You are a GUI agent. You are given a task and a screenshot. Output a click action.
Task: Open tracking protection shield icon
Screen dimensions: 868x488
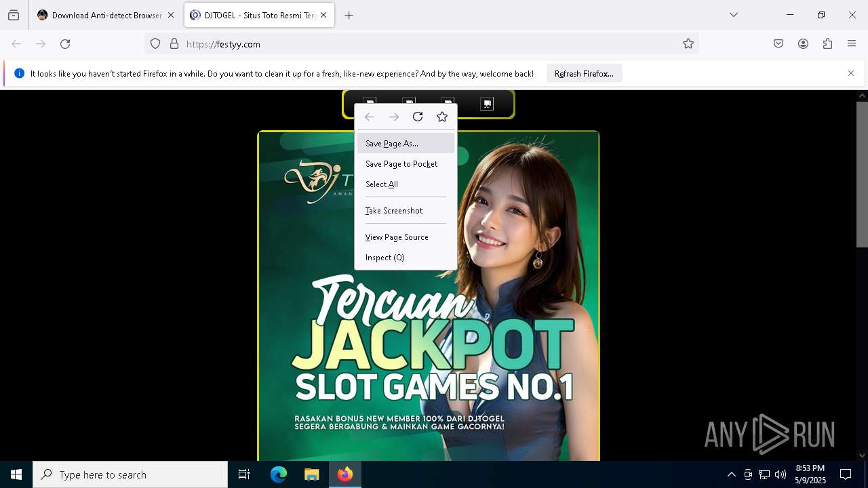click(155, 44)
